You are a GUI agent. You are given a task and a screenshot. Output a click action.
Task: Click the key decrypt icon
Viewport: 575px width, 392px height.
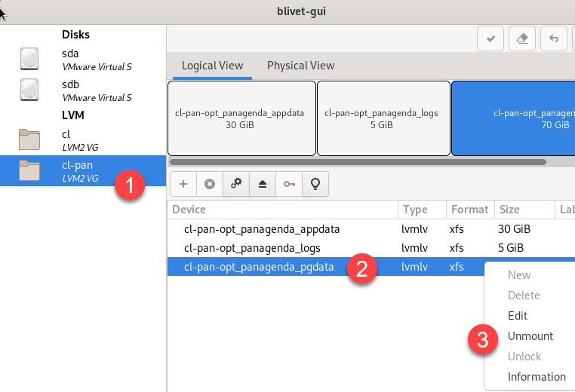(289, 184)
